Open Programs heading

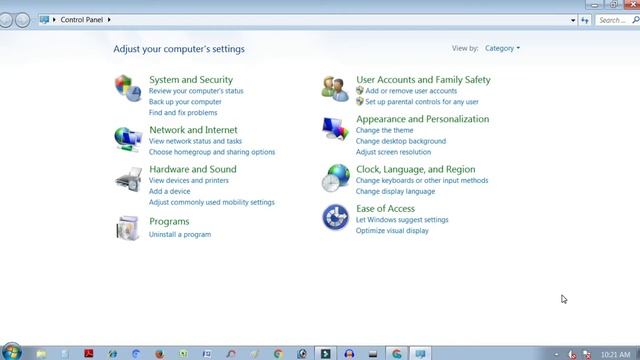point(169,221)
